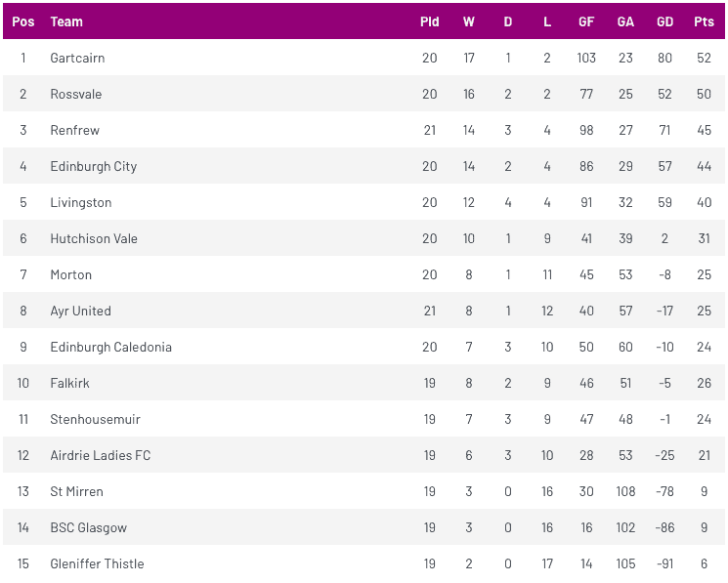This screenshot has height=583, width=728.
Task: Click Airdrie Ladies FC team name
Action: [101, 455]
